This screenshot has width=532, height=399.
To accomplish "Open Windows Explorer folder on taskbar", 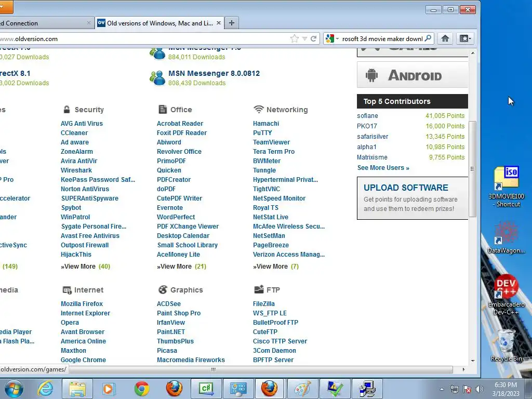I will click(77, 389).
